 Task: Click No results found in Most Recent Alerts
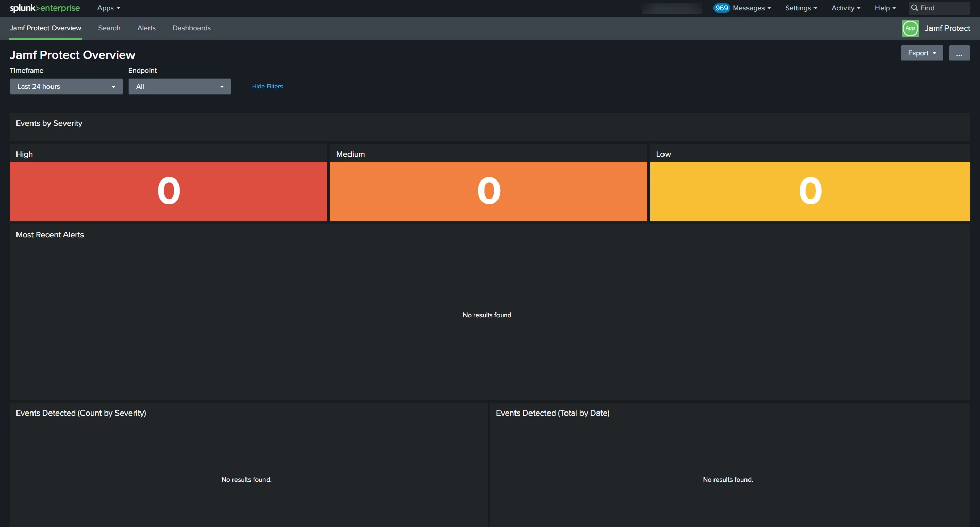[488, 315]
